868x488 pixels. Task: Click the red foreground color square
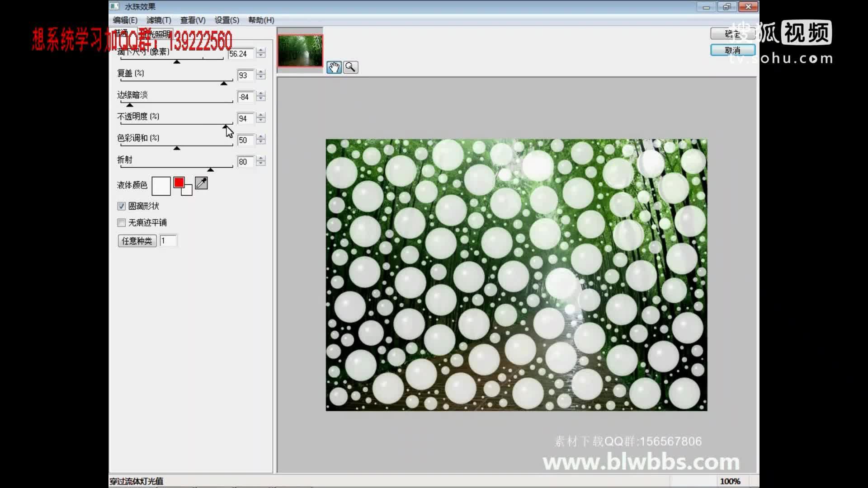click(x=179, y=182)
